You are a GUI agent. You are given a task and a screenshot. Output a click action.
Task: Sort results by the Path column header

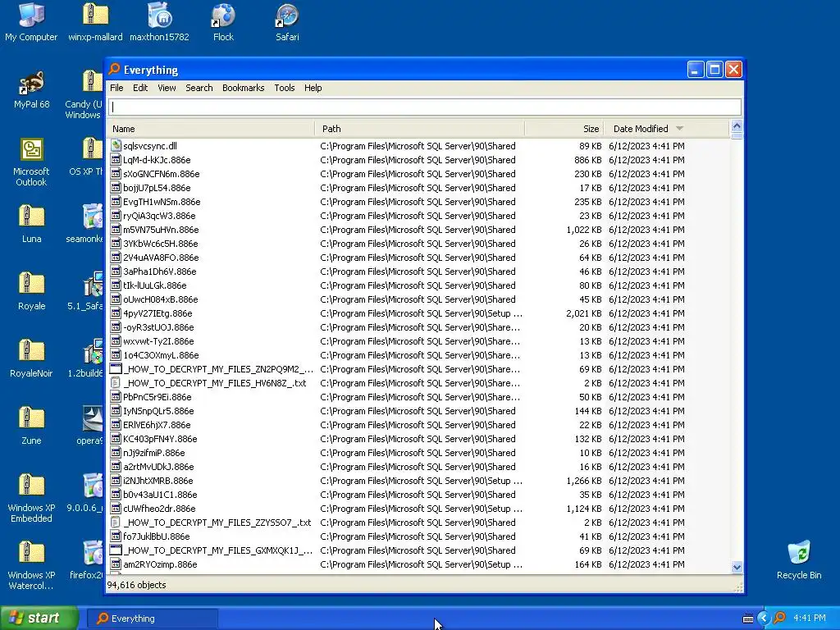click(420, 129)
